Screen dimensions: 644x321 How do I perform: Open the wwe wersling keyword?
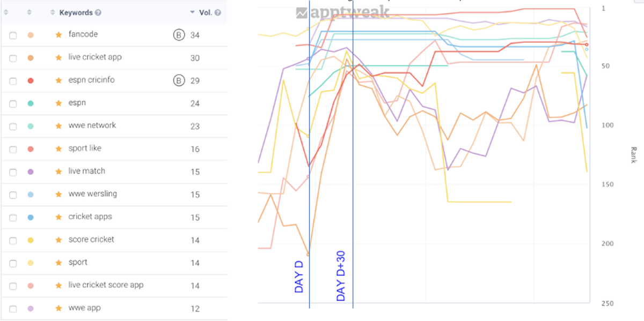tap(92, 194)
